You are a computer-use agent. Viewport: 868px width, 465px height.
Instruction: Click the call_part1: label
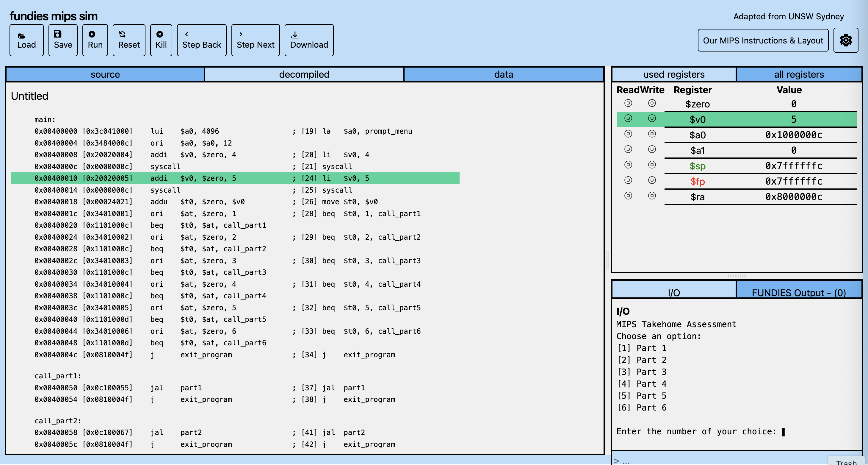point(58,376)
